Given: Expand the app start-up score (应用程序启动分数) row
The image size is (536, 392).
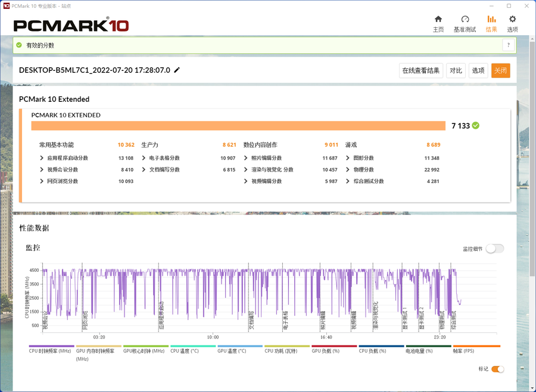Looking at the screenshot, I should click(42, 158).
